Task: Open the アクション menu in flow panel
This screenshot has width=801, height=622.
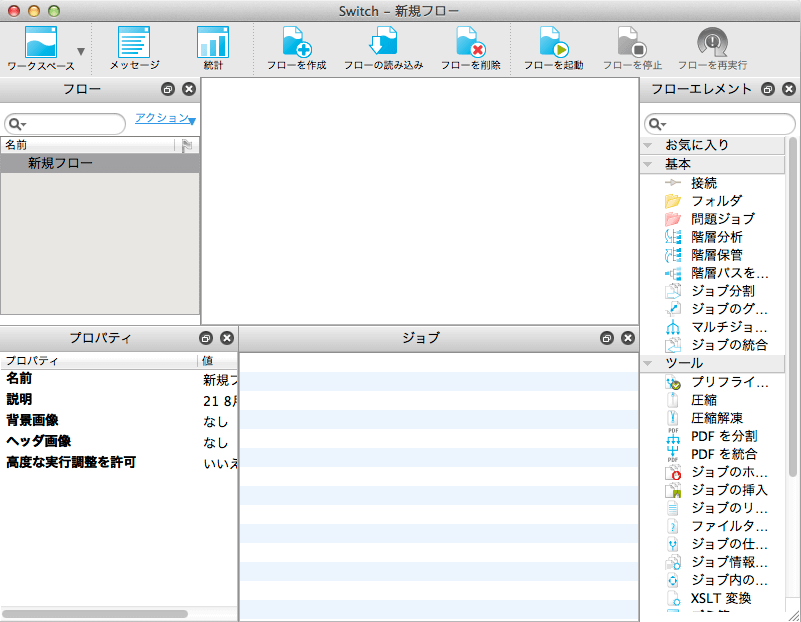Action: tap(165, 119)
